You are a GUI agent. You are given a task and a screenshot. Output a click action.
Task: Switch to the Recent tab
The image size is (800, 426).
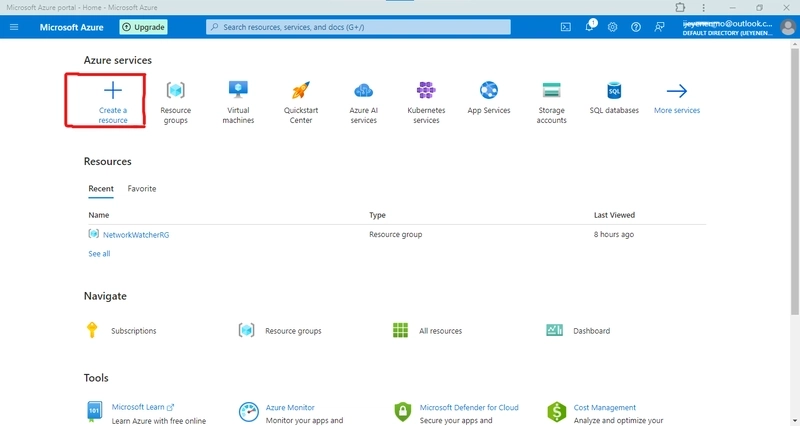[101, 189]
